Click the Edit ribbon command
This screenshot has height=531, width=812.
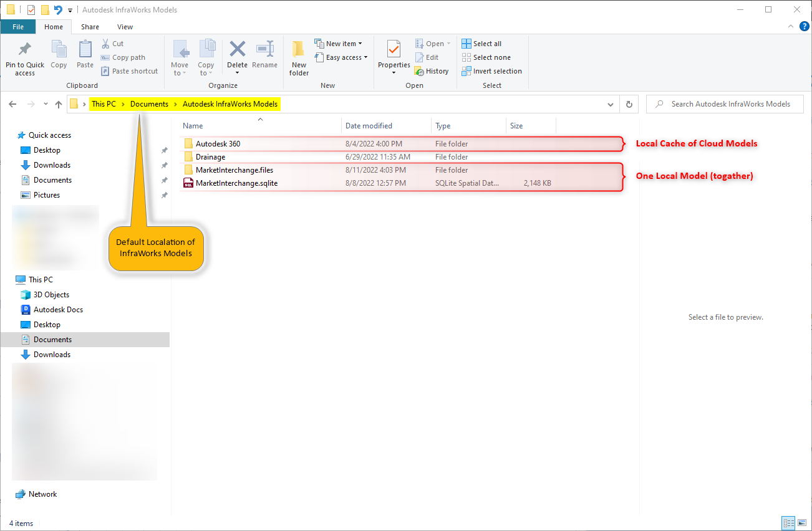coord(427,57)
